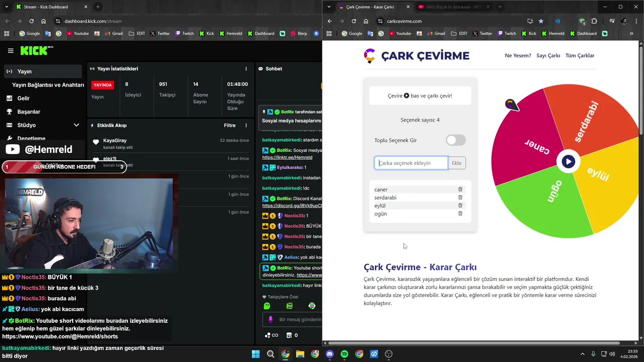Open the Tüm Çarklar link
The image size is (644, 362).
click(580, 56)
